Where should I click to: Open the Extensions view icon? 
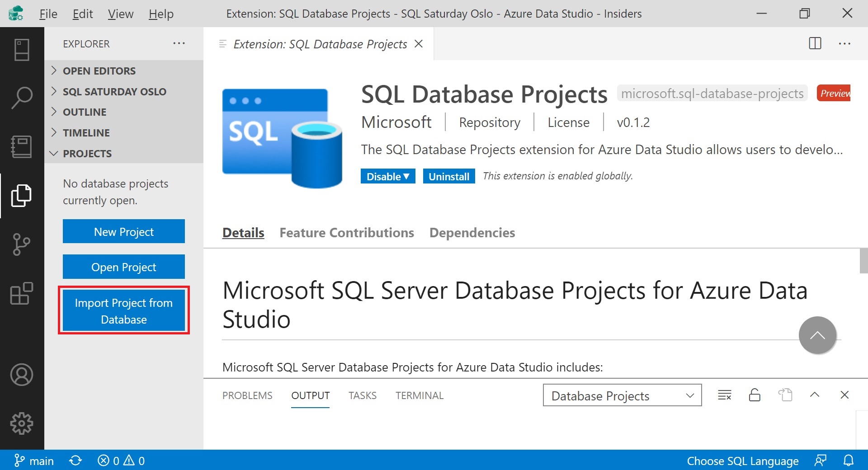[21, 294]
